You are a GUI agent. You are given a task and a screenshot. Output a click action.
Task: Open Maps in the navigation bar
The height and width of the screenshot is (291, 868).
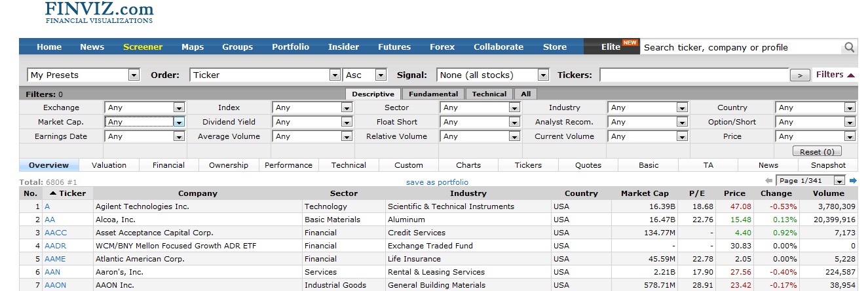tap(193, 47)
